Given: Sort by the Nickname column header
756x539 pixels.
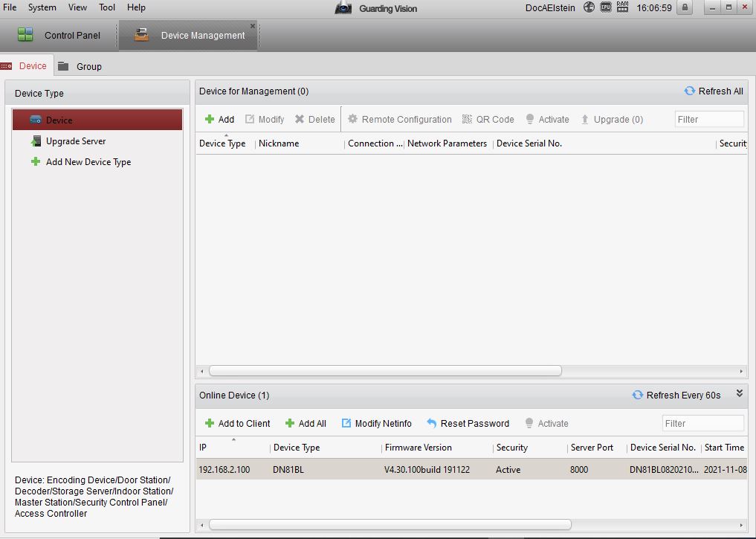Looking at the screenshot, I should tap(279, 143).
